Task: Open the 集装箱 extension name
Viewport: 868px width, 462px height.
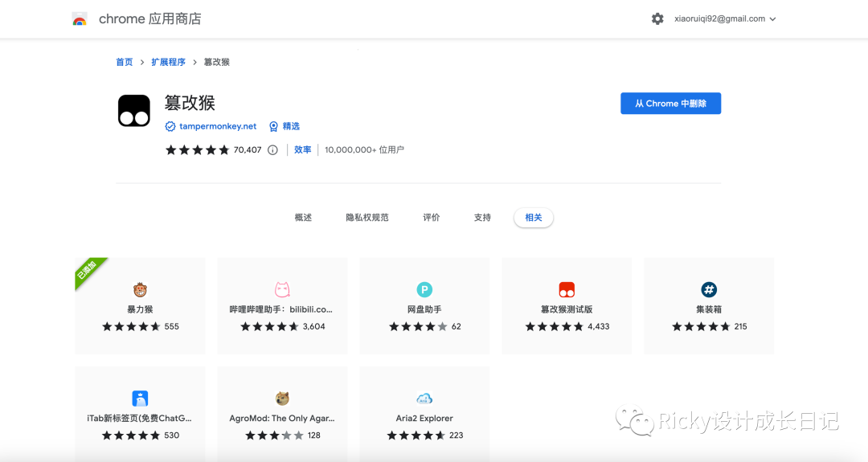Action: (x=709, y=309)
